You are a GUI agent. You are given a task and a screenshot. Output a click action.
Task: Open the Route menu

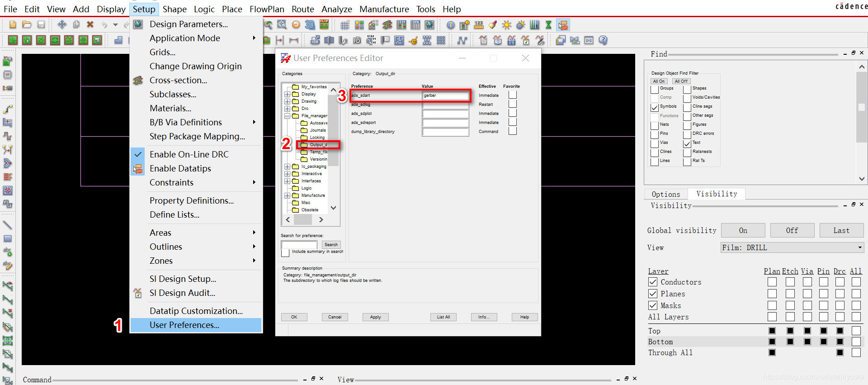302,9
